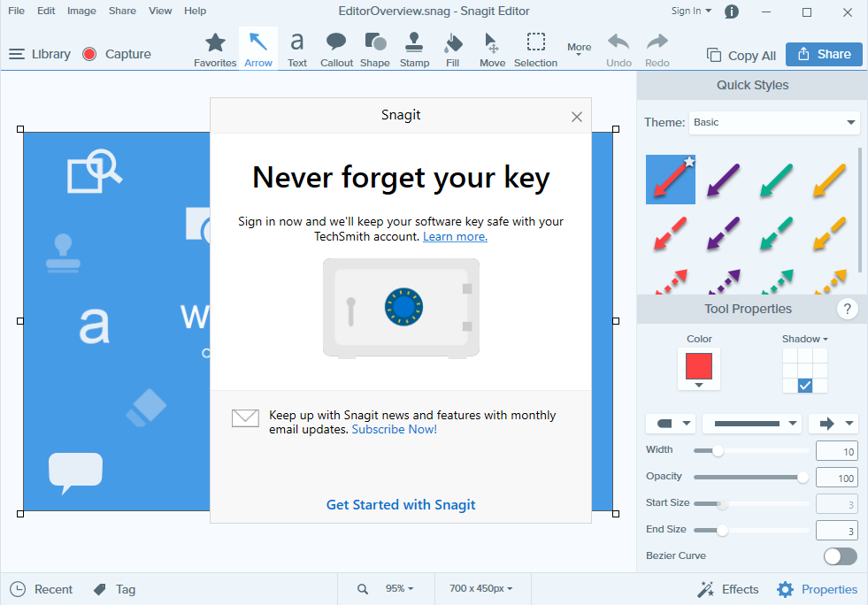
Task: Open the Properties panel
Action: click(x=817, y=589)
